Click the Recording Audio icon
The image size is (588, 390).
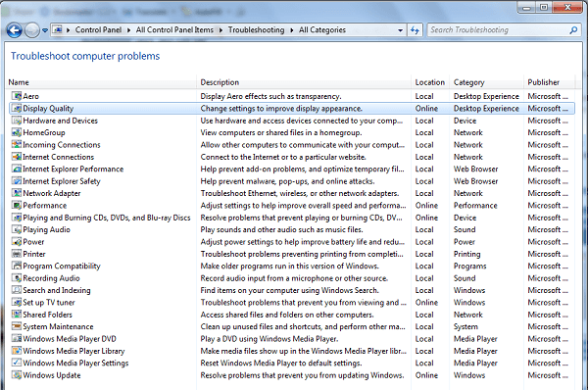pyautogui.click(x=17, y=278)
